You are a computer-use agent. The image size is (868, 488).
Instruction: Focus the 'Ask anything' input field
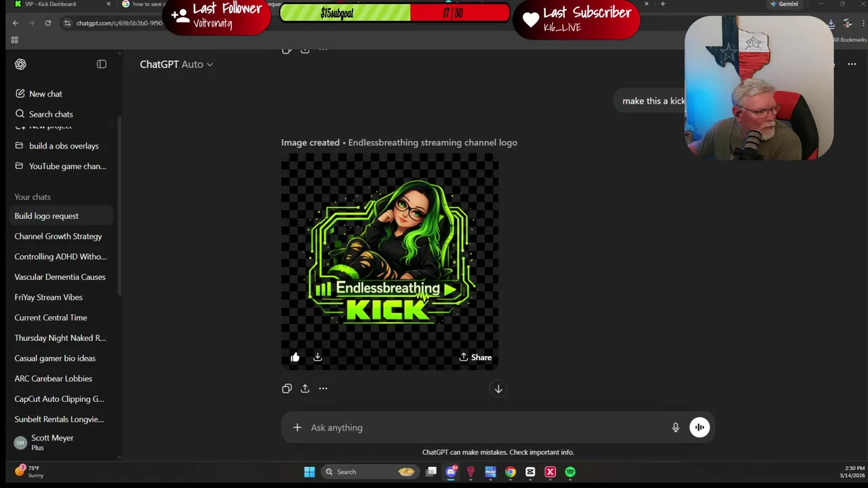(485, 428)
